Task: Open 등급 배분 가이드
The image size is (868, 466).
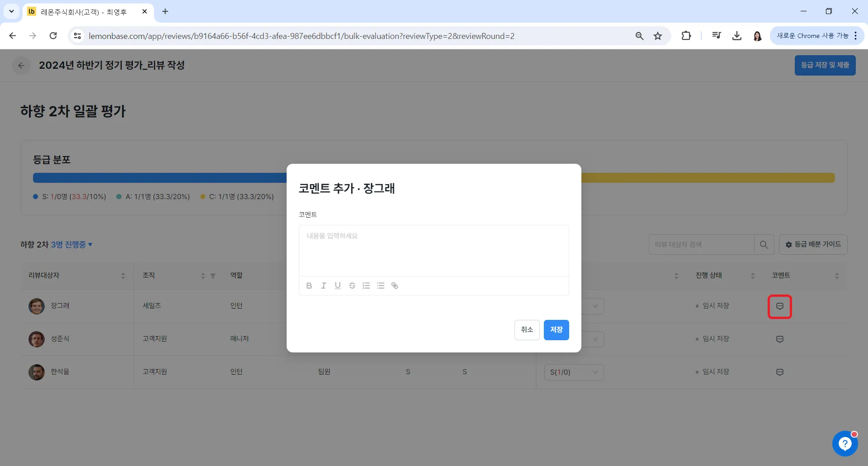Action: 813,245
